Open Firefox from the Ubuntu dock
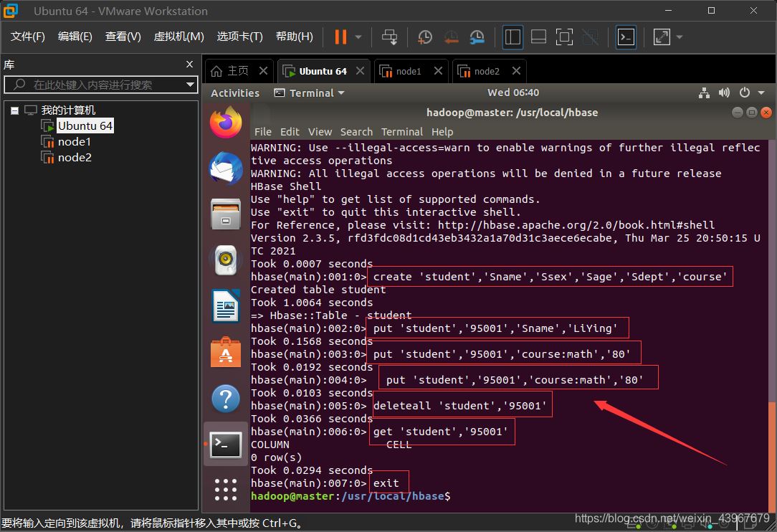 click(x=226, y=123)
